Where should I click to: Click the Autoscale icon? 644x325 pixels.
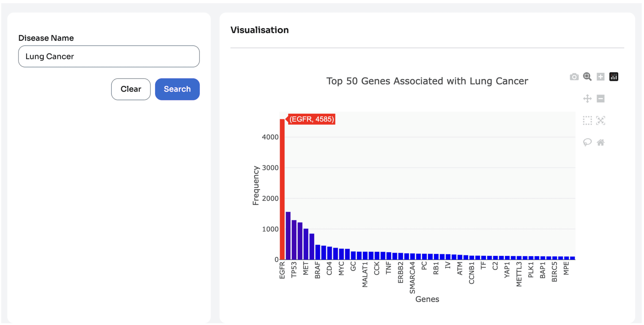[x=601, y=121]
